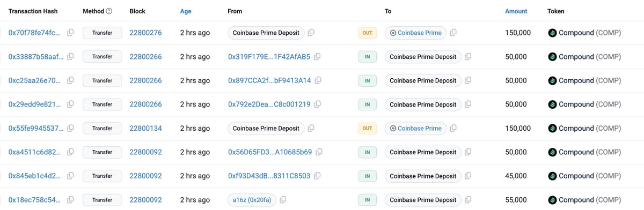Copy address 0x897CCA2f...bF9413A14
Viewport: 644px width, 210px height.
point(318,81)
